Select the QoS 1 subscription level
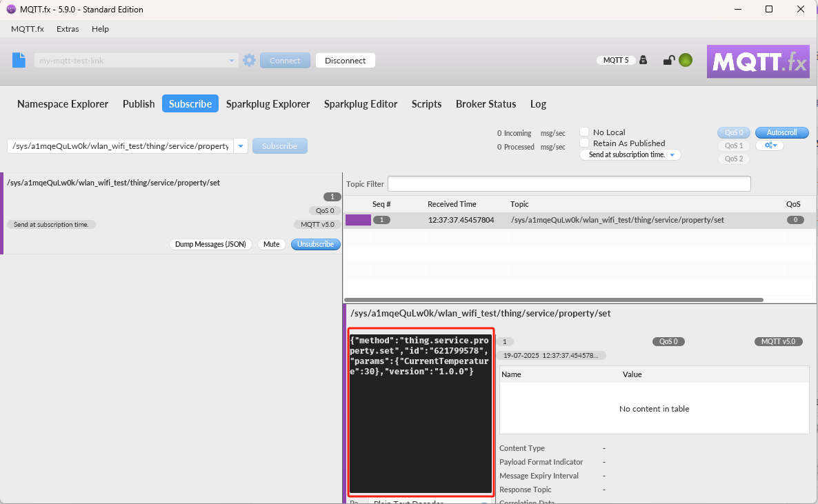This screenshot has width=818, height=504. coord(733,145)
